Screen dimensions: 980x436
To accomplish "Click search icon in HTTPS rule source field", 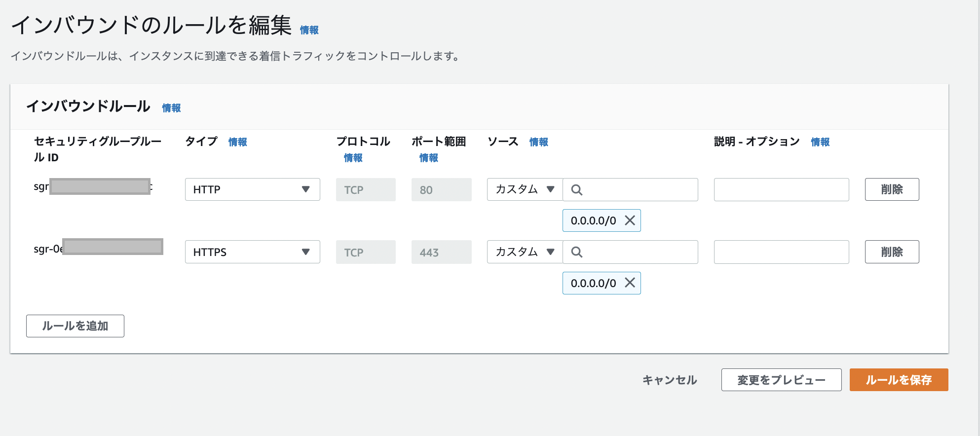I will [576, 252].
